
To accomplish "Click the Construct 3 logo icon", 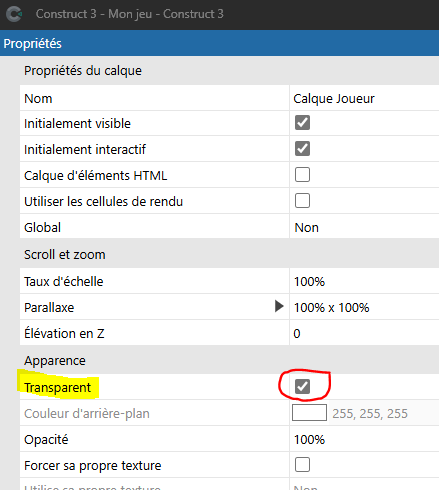I will tap(14, 14).
